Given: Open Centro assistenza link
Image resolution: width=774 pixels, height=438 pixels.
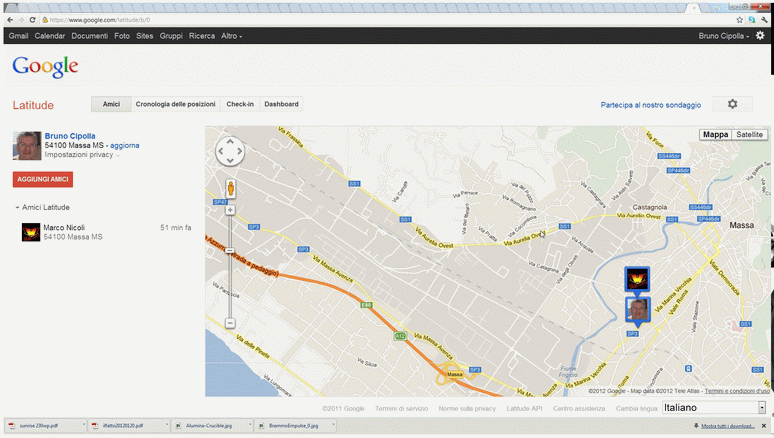Looking at the screenshot, I should (x=579, y=408).
